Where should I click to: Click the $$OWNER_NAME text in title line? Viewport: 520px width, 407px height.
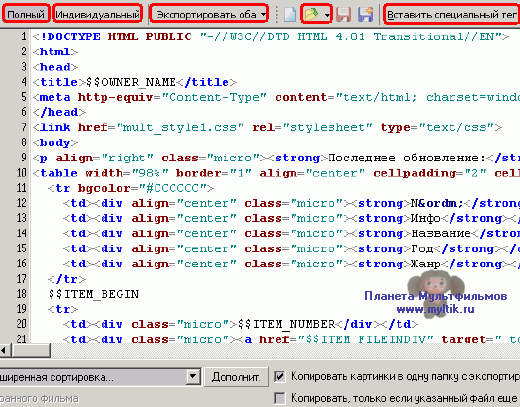click(x=131, y=82)
